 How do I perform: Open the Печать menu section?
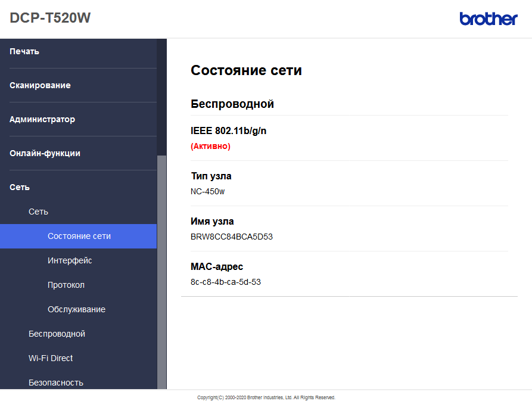tap(24, 52)
